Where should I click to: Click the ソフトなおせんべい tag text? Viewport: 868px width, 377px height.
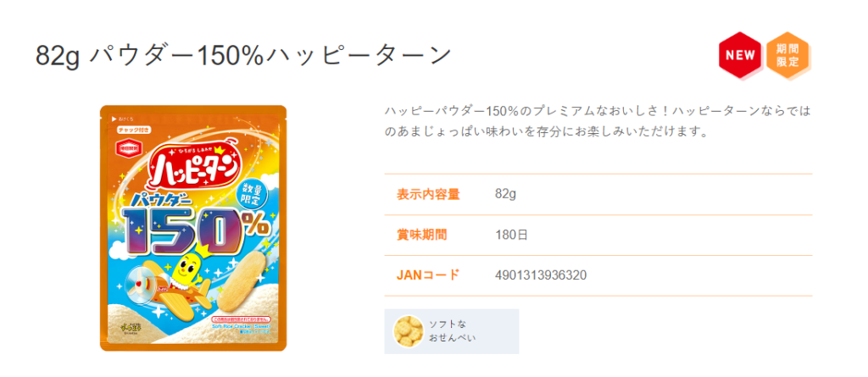pos(452,331)
